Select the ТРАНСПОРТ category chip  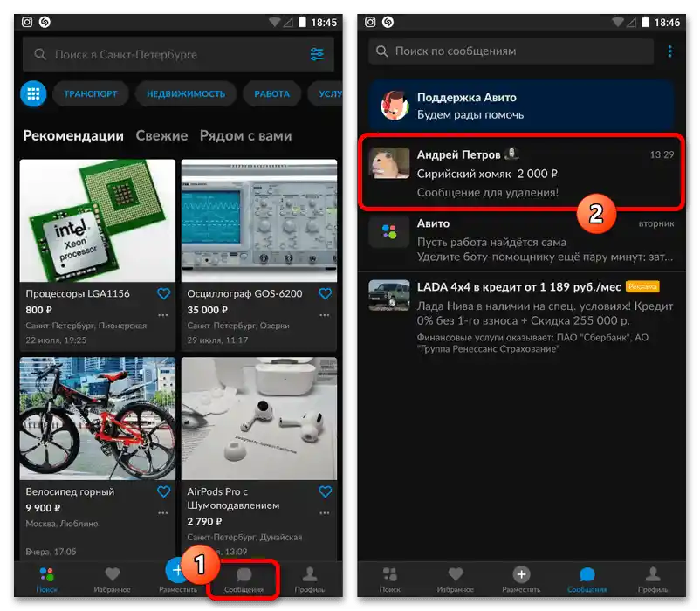[91, 93]
